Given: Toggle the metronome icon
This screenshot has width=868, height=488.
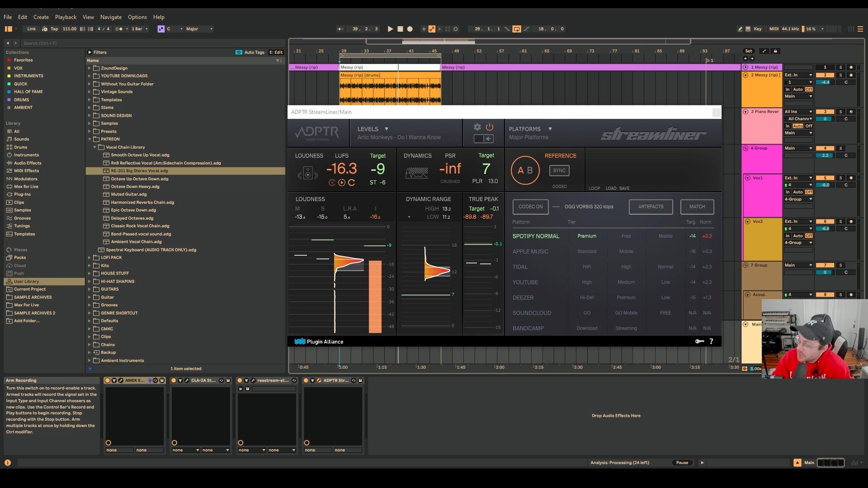Looking at the screenshot, I should pyautogui.click(x=119, y=29).
